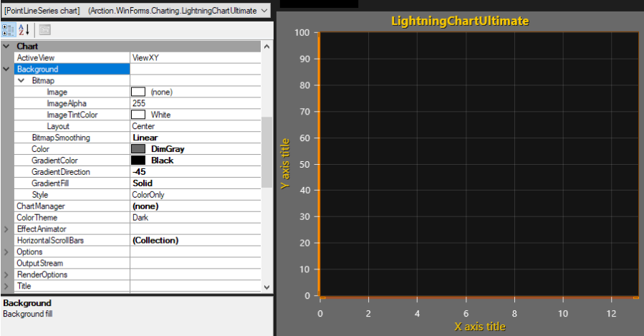
Task: Click the X axis scale nib at right
Action: (636, 297)
